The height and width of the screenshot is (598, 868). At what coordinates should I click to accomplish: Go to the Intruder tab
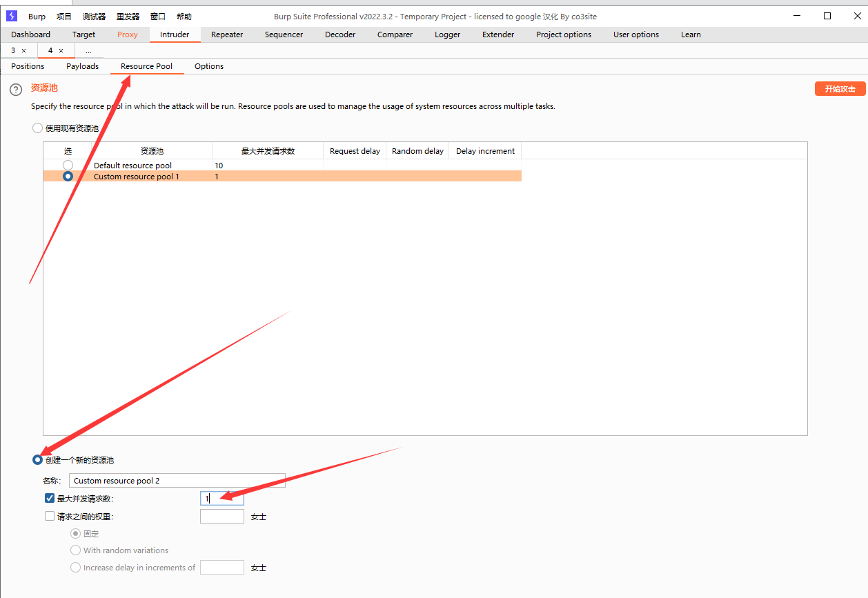click(x=175, y=34)
